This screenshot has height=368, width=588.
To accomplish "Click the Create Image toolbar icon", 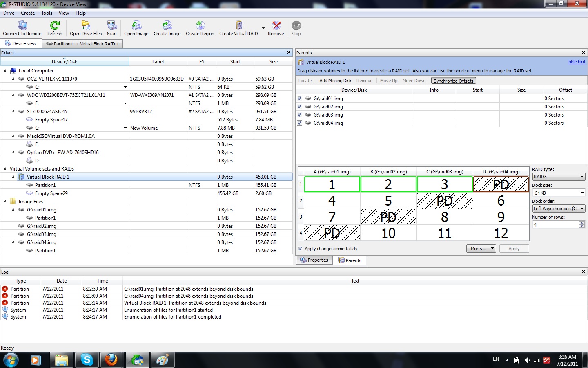I will pos(167,29).
